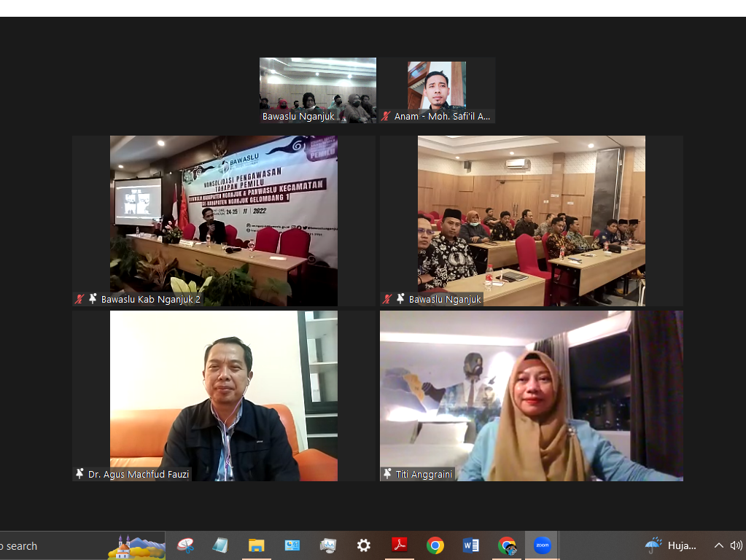
Task: Click the pin icon beside Titi Anggraini
Action: 387,474
